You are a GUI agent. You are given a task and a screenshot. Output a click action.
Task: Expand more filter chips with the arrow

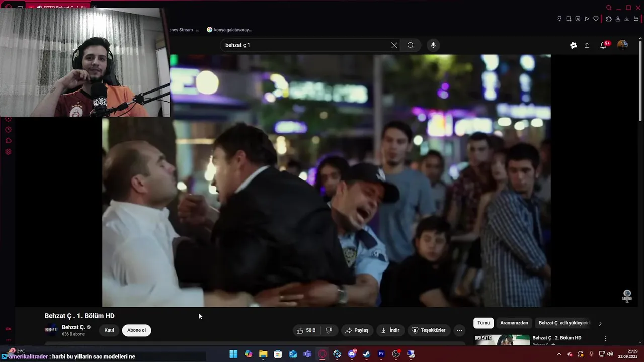[600, 323]
